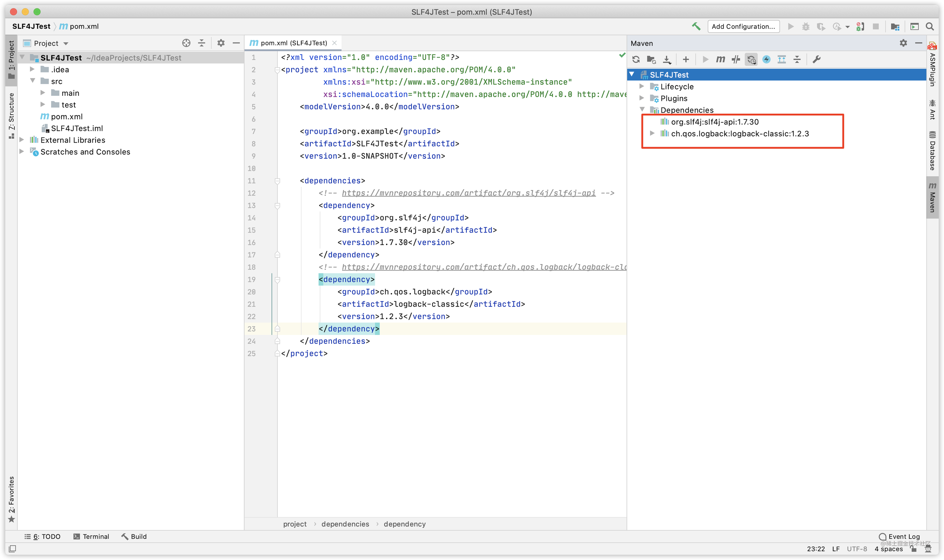Expand the Lifecycle node in Maven tree
Image resolution: width=944 pixels, height=560 pixels.
[x=642, y=86]
